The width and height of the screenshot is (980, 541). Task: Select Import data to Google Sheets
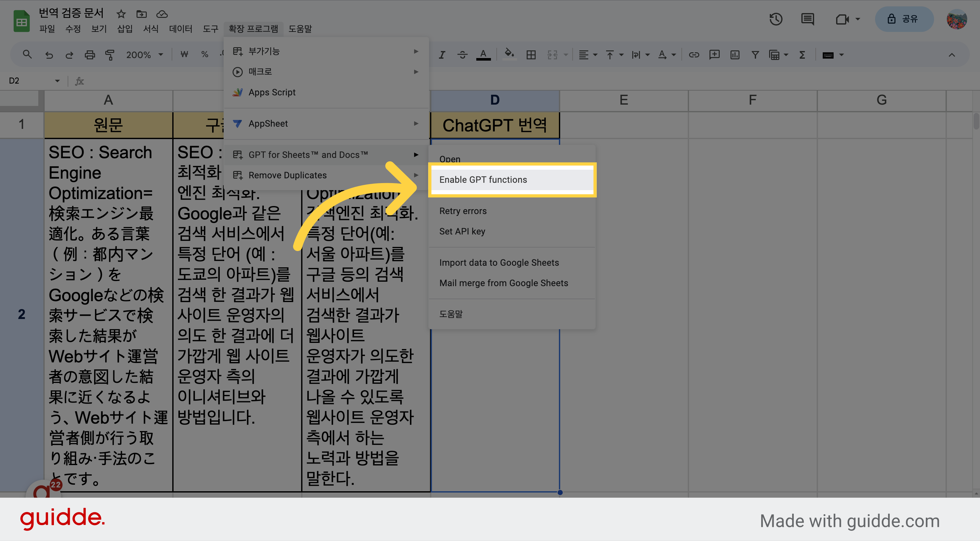pyautogui.click(x=512, y=263)
